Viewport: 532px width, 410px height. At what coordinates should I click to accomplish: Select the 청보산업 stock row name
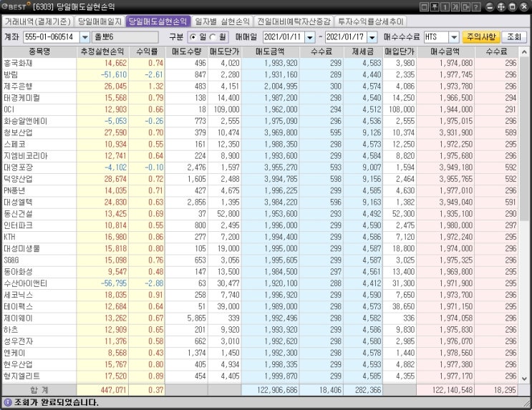pyautogui.click(x=19, y=132)
